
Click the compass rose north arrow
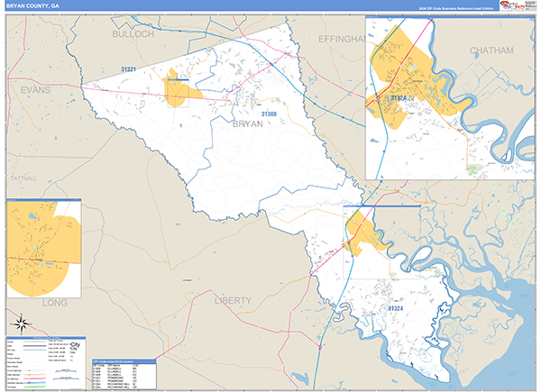(22, 324)
